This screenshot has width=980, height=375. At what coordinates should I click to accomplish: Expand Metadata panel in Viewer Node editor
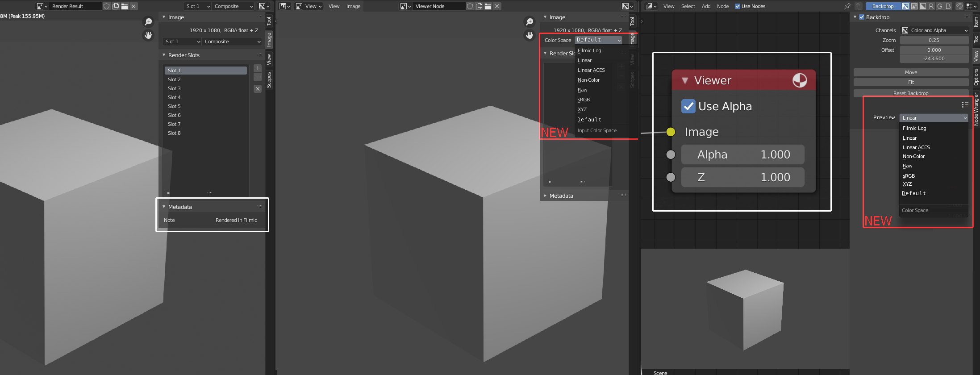point(545,196)
